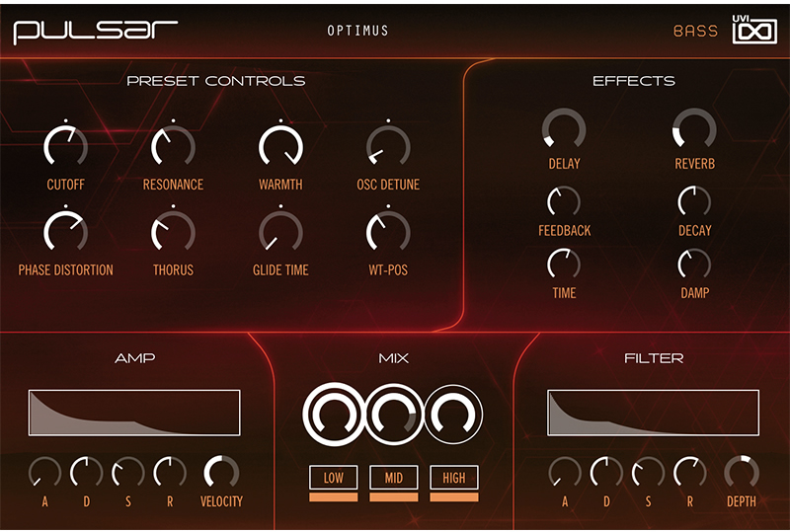Click the Amp Decay (D) knob

tap(86, 473)
